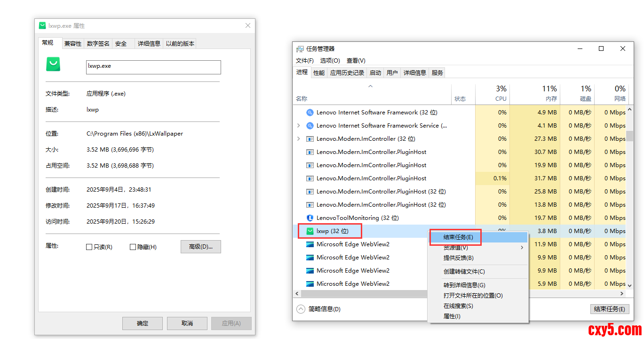This screenshot has height=339, width=644.
Task: Choose 打开文件所在的位置(O) from the context menu
Action: coord(478,296)
